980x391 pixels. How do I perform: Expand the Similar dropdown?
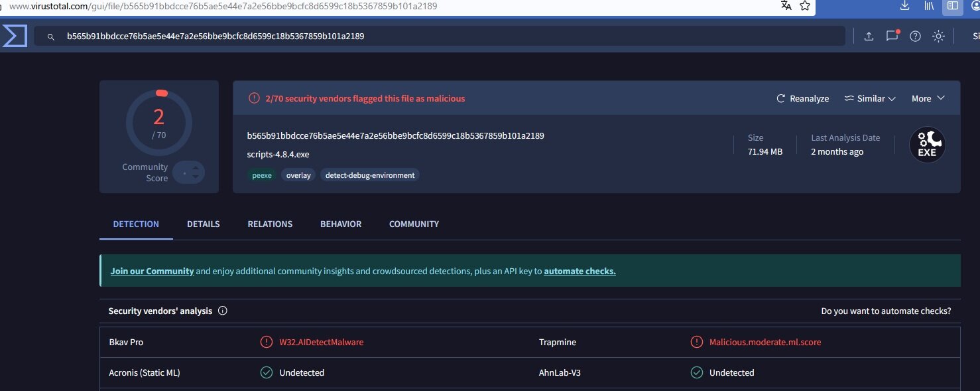point(870,98)
